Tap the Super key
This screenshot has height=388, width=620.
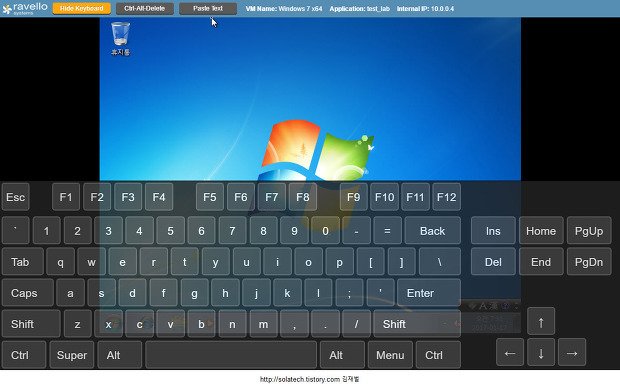[72, 355]
